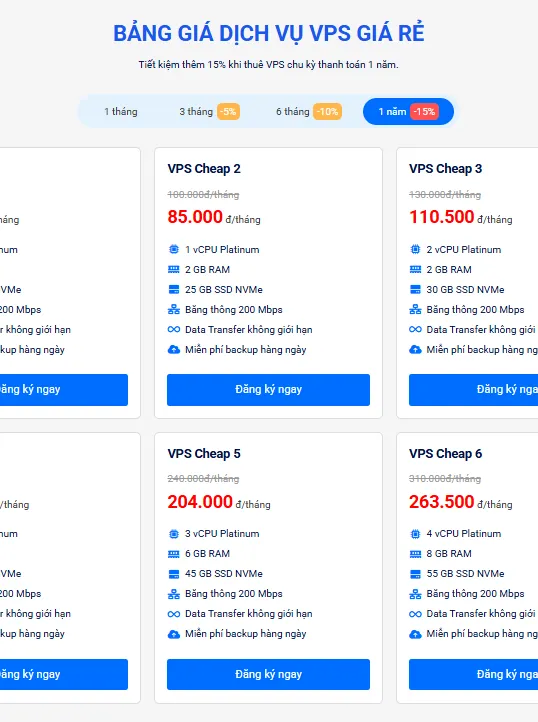Click 30 GB SSD NVMe text

click(465, 290)
